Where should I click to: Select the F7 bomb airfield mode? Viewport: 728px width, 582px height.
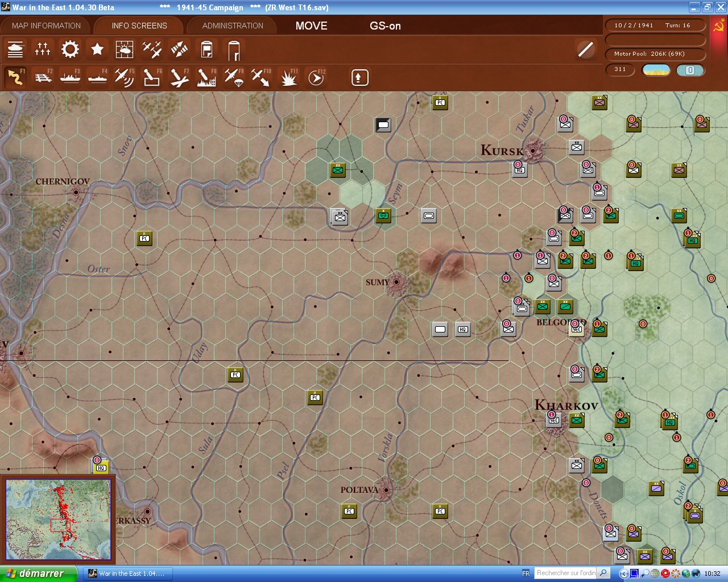click(x=179, y=77)
